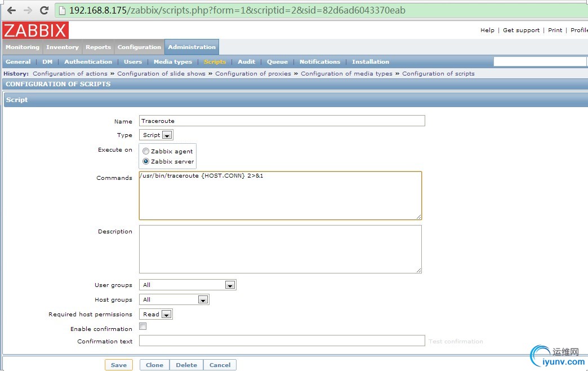Click the browser back arrow
The height and width of the screenshot is (371, 588).
click(12, 10)
